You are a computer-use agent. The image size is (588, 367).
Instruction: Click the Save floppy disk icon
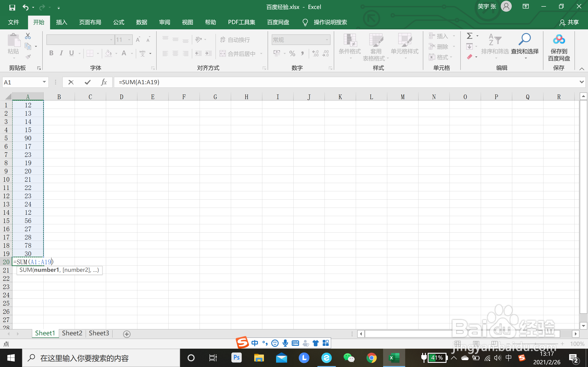[12, 7]
